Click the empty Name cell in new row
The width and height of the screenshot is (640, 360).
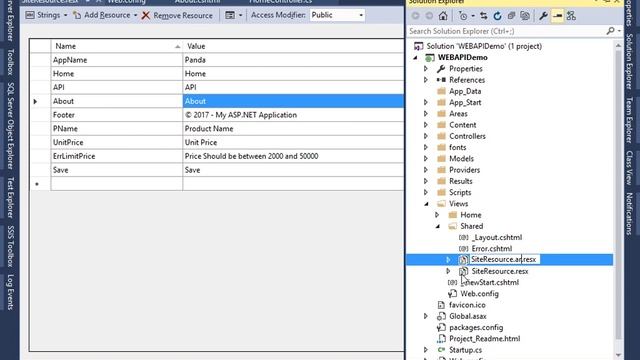[117, 184]
